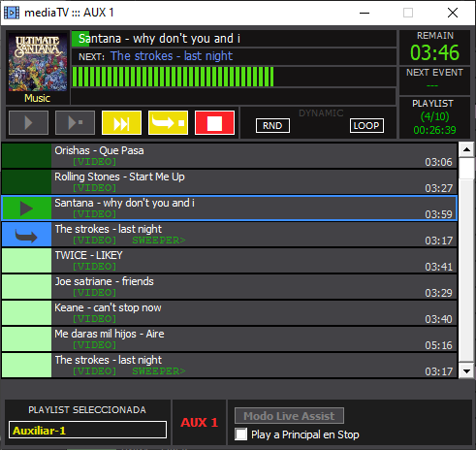Toggle the LOOP mode
476x450 pixels.
pyautogui.click(x=366, y=126)
